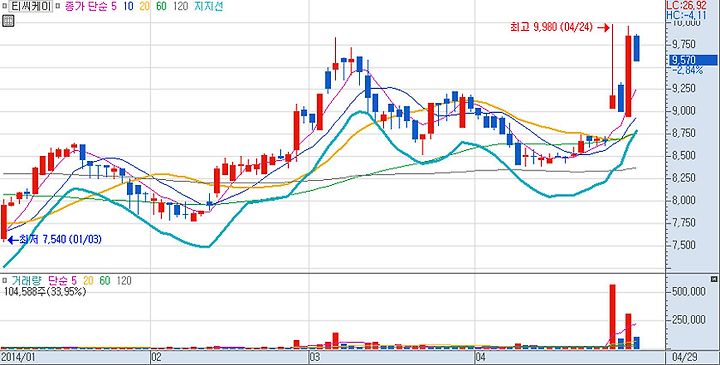
Task: Select the 티씨케이 stock name label
Action: (30, 6)
